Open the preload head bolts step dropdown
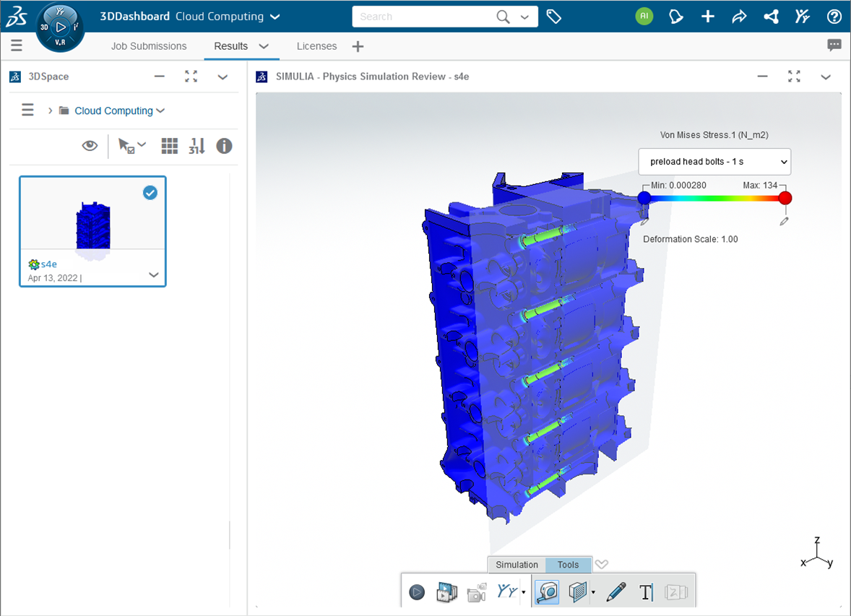The width and height of the screenshot is (851, 616). [x=714, y=162]
